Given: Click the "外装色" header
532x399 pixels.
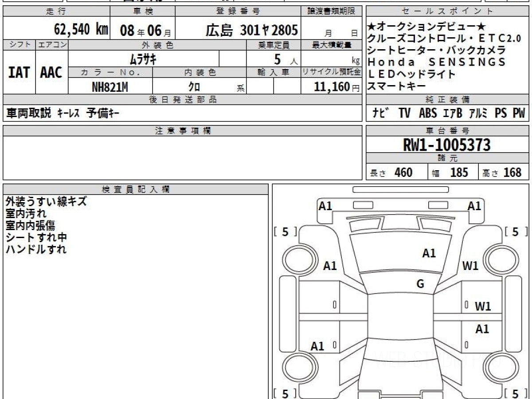Looking at the screenshot, I should click(x=157, y=45).
